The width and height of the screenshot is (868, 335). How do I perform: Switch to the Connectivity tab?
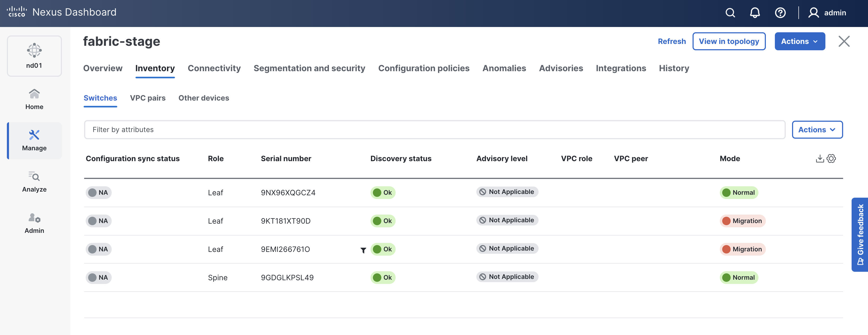214,69
